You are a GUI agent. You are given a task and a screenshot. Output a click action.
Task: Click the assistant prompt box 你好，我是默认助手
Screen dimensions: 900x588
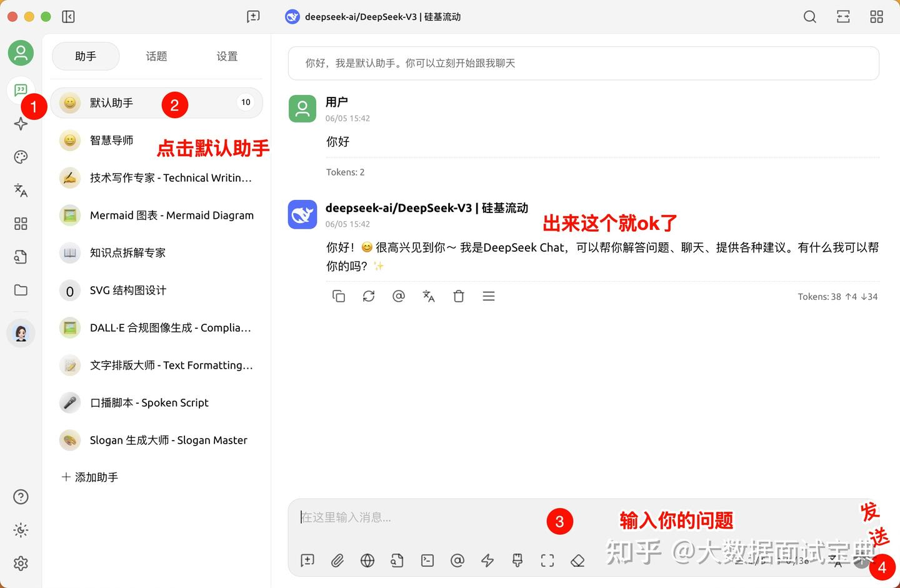click(584, 63)
